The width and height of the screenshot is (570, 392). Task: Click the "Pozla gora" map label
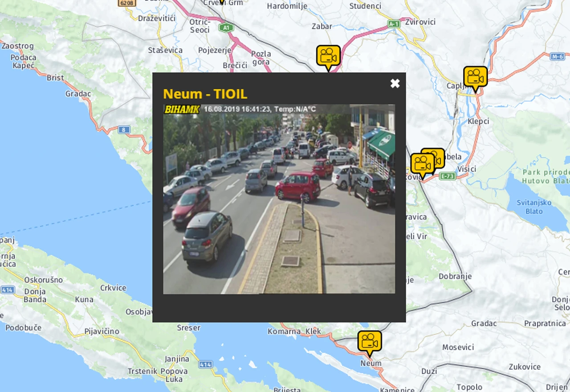261,58
